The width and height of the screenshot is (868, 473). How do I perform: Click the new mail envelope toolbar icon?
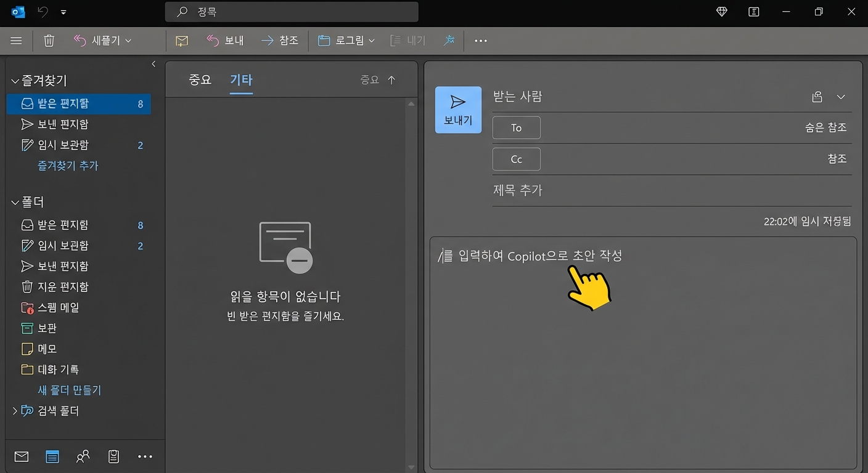[181, 41]
